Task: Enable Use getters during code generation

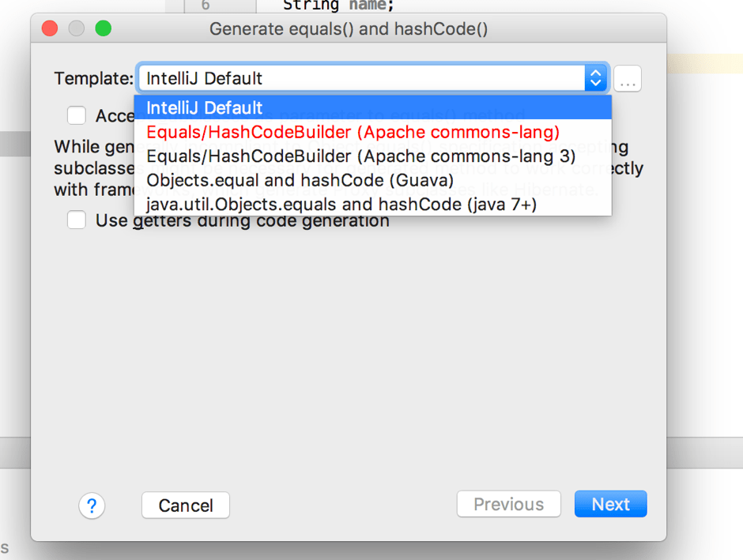Action: (x=77, y=220)
